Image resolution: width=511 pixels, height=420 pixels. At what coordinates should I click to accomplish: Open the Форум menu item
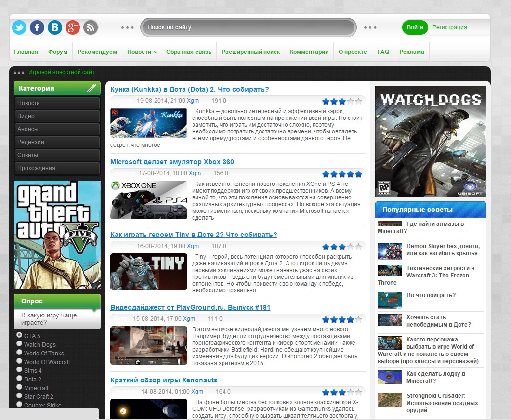(x=58, y=52)
